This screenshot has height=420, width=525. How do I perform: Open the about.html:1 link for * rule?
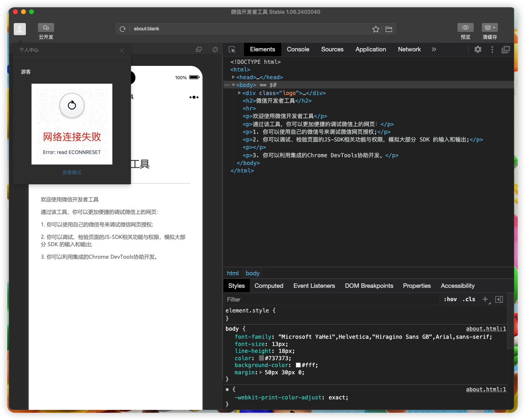tap(486, 390)
